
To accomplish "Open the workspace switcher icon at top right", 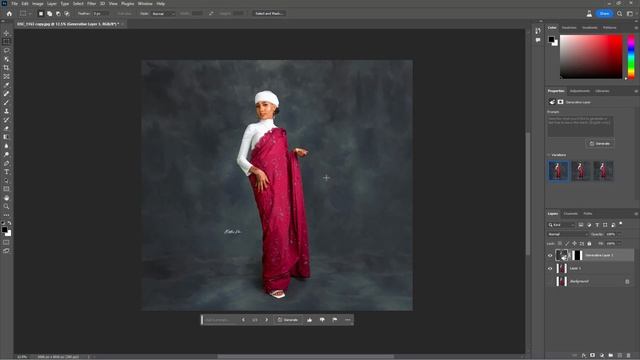I will point(630,13).
